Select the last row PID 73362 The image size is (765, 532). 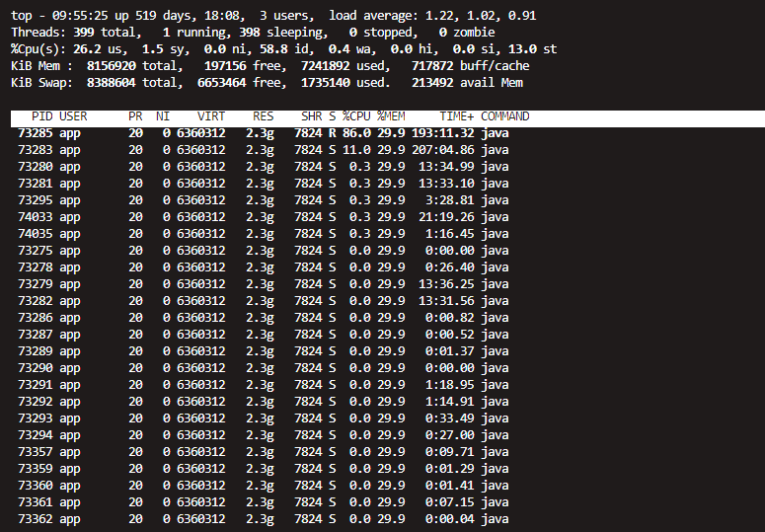[35, 519]
